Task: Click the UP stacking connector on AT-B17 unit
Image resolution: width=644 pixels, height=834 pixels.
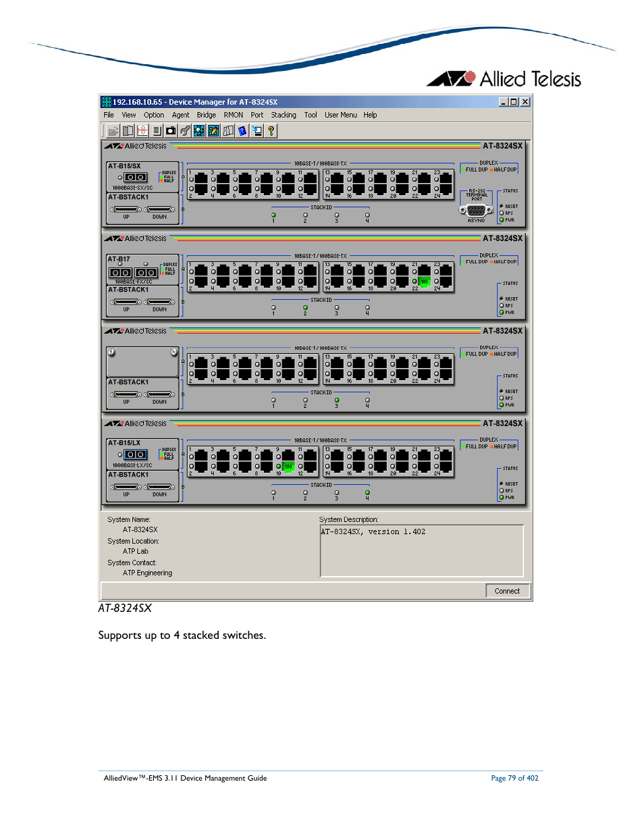Action: click(x=126, y=302)
